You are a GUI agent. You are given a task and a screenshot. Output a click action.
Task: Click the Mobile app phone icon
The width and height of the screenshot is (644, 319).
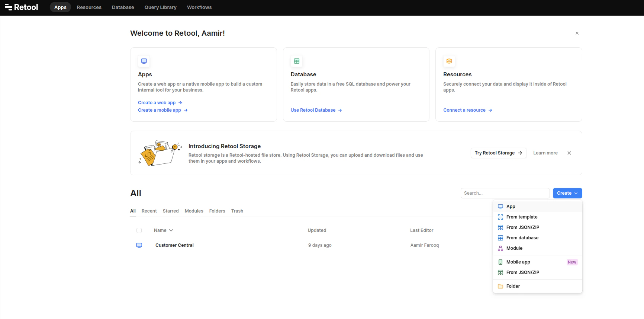[500, 262]
